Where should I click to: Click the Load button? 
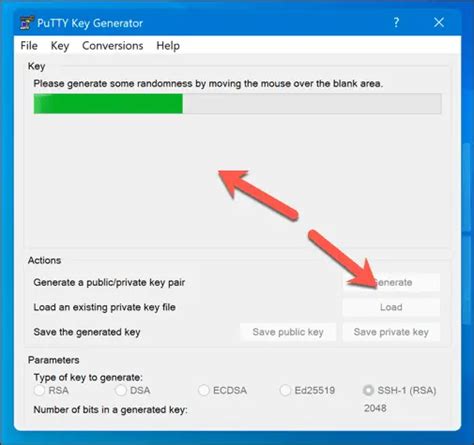tap(391, 307)
